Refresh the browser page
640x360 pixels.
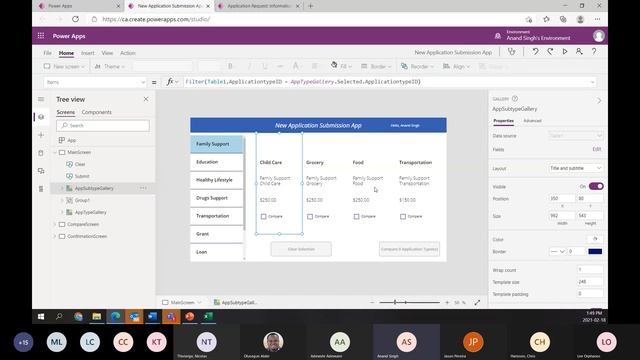(x=76, y=19)
